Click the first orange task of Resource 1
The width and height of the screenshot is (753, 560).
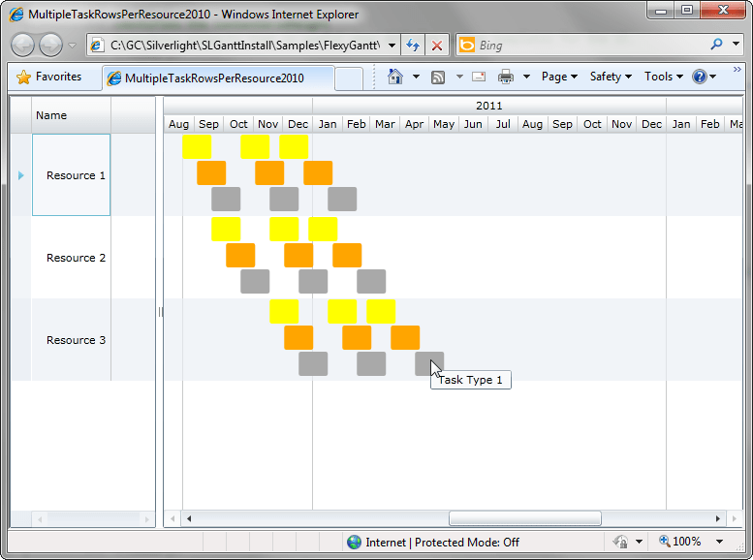(211, 172)
